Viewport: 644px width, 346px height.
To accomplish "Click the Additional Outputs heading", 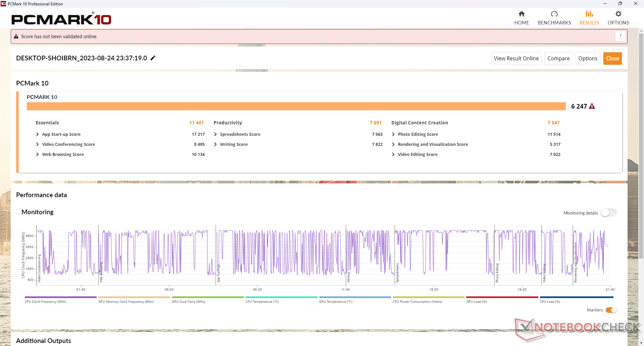I will click(44, 341).
